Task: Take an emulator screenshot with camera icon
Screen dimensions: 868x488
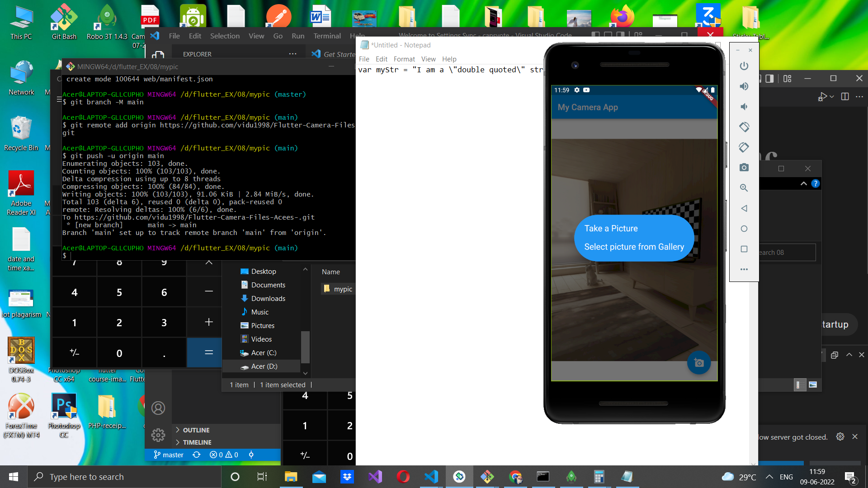Action: [x=744, y=167]
